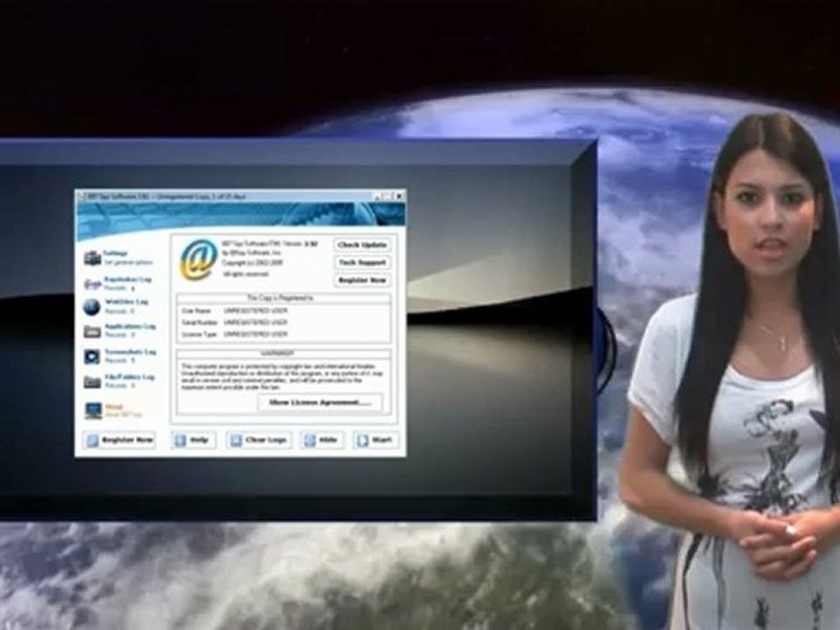The image size is (840, 630).
Task: Close the spy software window
Action: click(399, 196)
